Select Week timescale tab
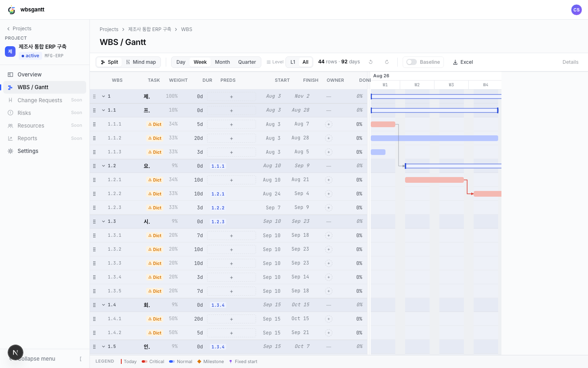Image resolution: width=588 pixels, height=368 pixels. [x=200, y=62]
